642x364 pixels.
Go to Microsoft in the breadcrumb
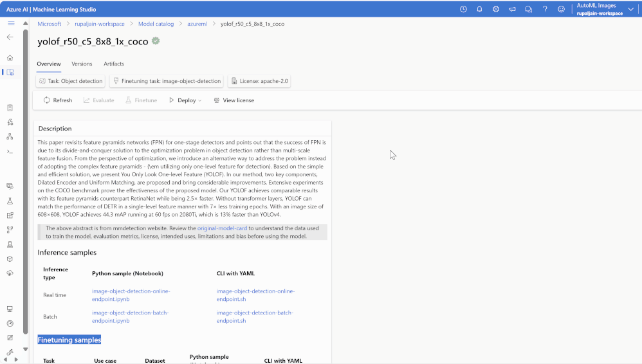(x=49, y=24)
